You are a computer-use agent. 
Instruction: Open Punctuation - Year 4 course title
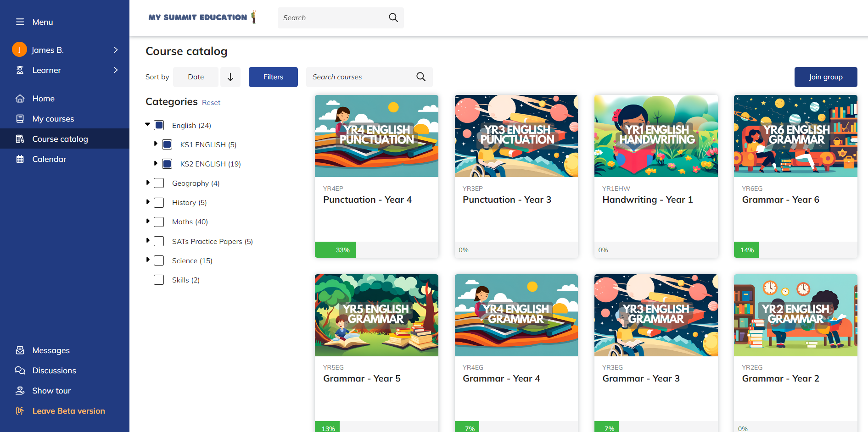[367, 199]
